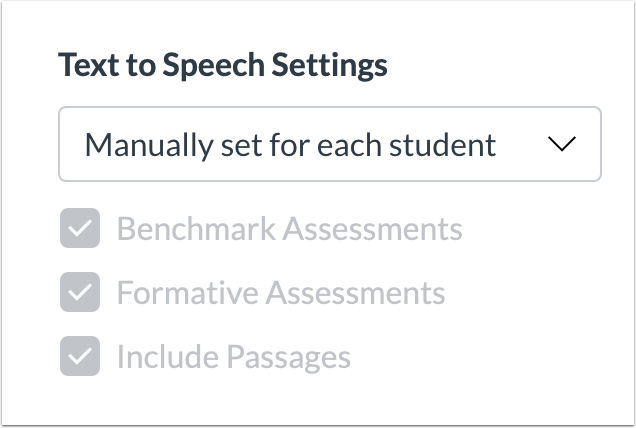The width and height of the screenshot is (636, 428).
Task: Click the dropdown chevron arrow
Action: click(562, 144)
